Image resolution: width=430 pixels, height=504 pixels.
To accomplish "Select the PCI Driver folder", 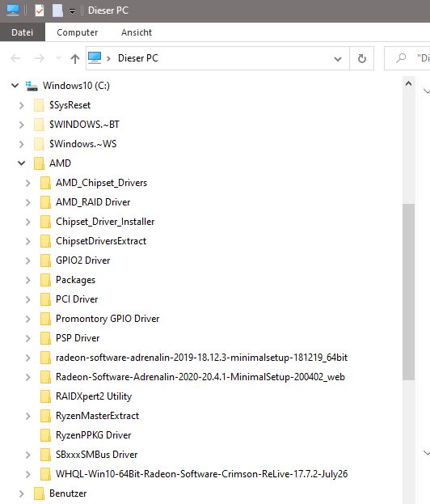I will pyautogui.click(x=77, y=299).
